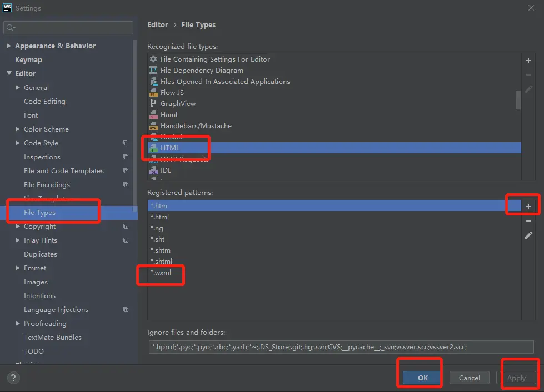The height and width of the screenshot is (392, 544).
Task: Open the Duplicates settings page
Action: coord(40,254)
